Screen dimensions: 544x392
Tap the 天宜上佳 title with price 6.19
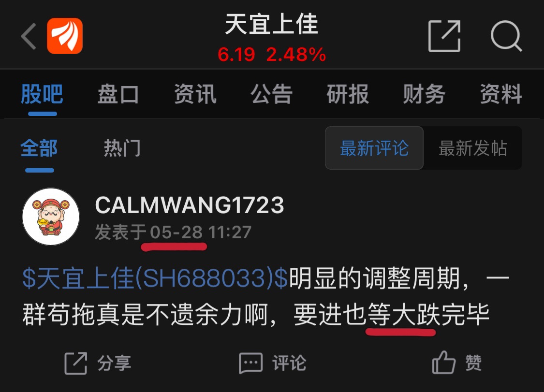tap(272, 38)
